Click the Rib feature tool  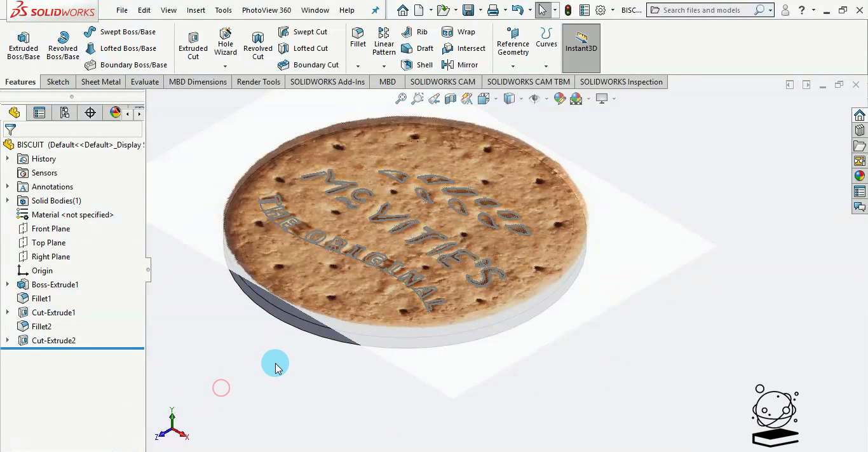(x=414, y=32)
